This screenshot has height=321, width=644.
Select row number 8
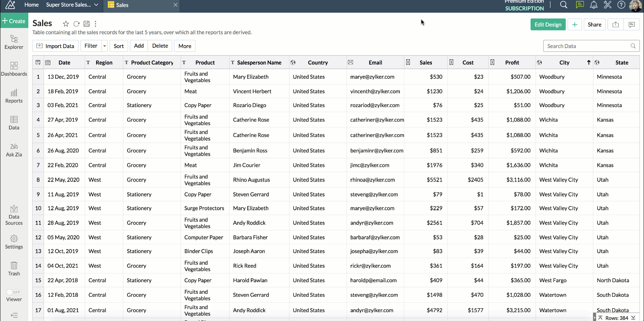pyautogui.click(x=38, y=180)
